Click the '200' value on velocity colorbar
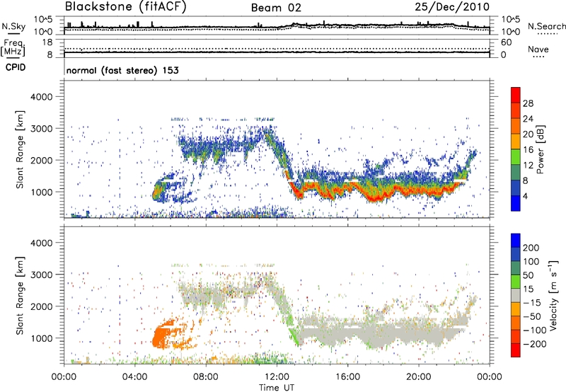 [x=531, y=248]
